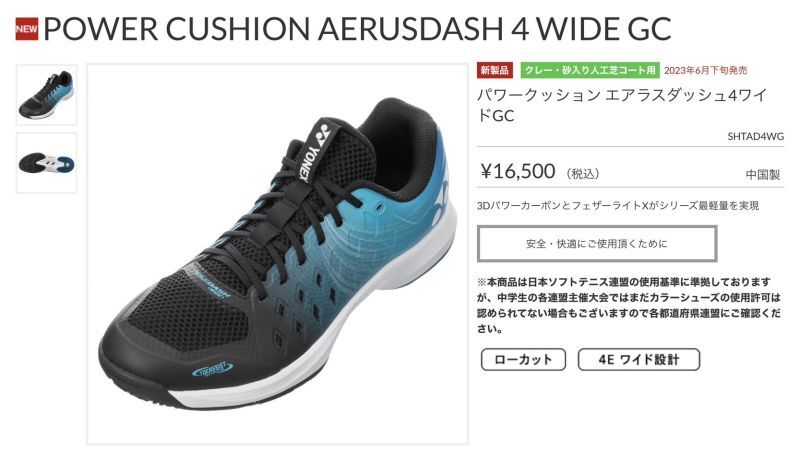The height and width of the screenshot is (471, 800).
Task: Click the main shoe product image
Action: [x=278, y=254]
